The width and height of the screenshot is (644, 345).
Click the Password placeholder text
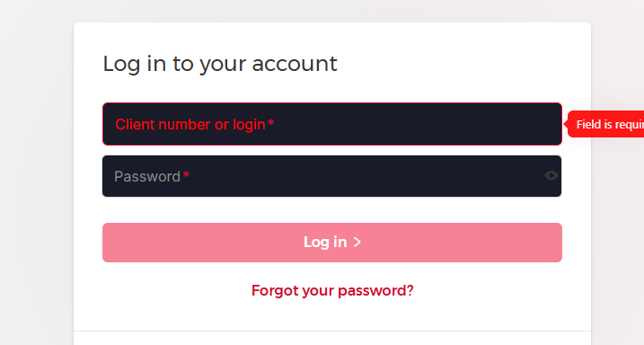[x=147, y=177]
